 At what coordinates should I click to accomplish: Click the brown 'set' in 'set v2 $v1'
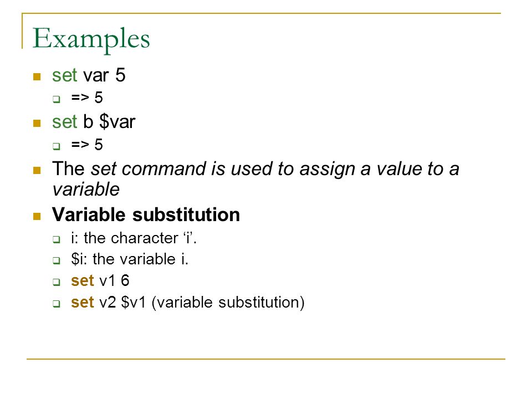click(x=83, y=302)
